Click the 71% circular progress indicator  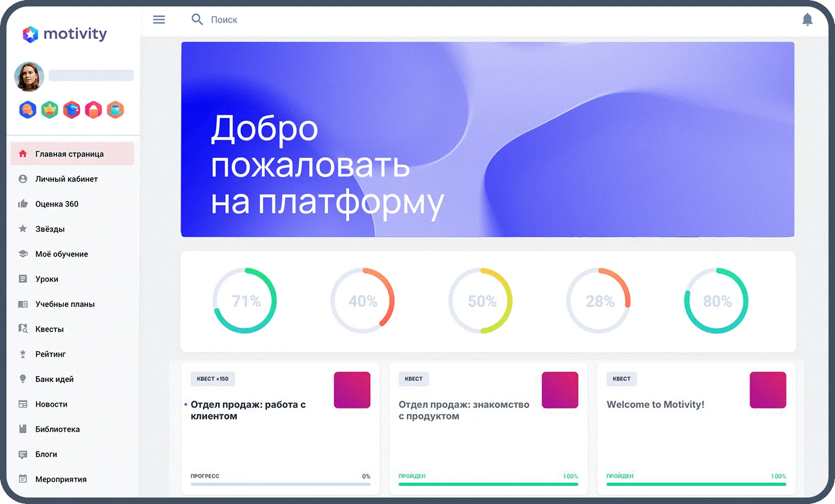(x=245, y=301)
